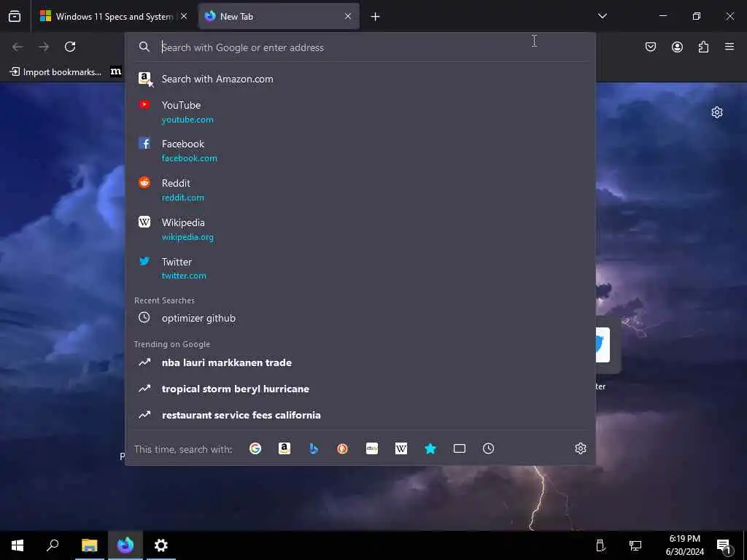The height and width of the screenshot is (560, 747).
Task: Close the Windows 11 Specs tab
Action: click(184, 16)
